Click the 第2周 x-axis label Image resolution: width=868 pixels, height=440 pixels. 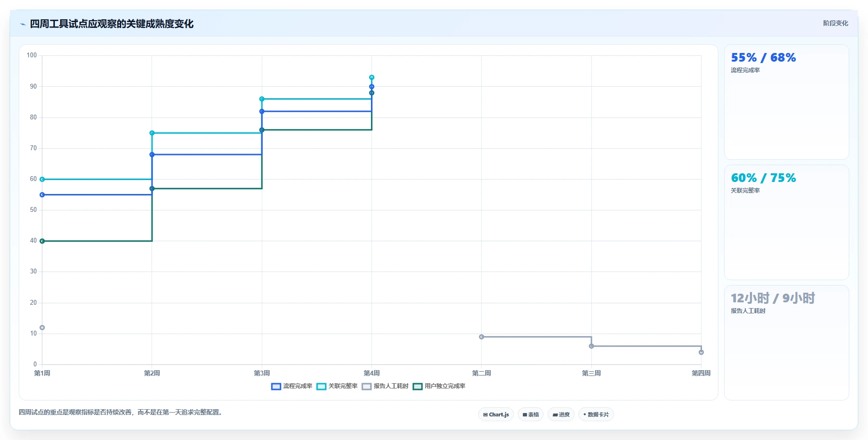152,373
